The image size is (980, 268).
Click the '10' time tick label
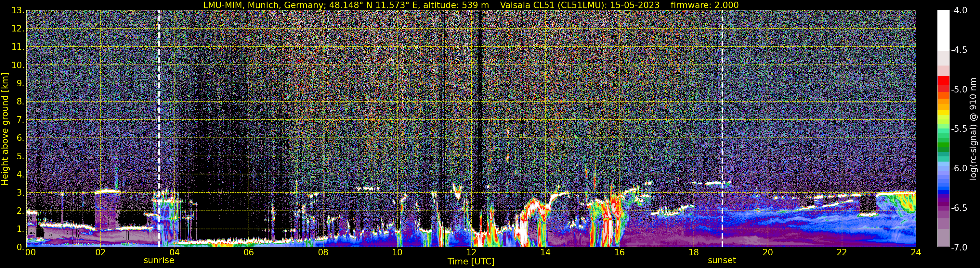coord(397,252)
